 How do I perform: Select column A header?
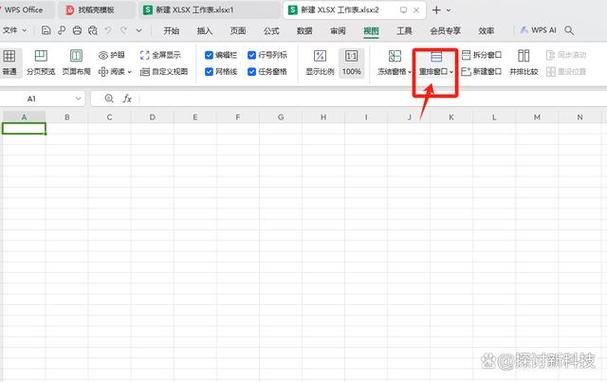click(24, 117)
